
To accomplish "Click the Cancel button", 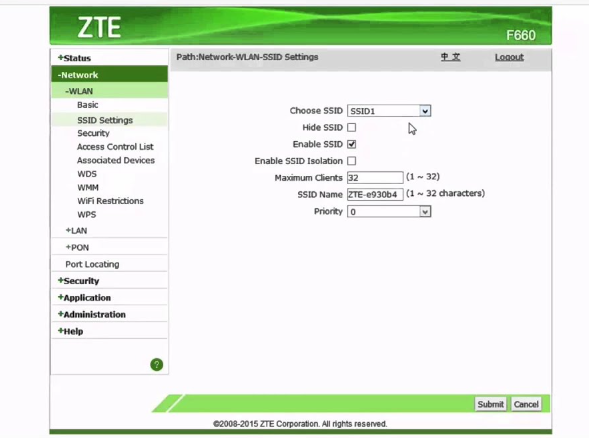I will tap(526, 404).
